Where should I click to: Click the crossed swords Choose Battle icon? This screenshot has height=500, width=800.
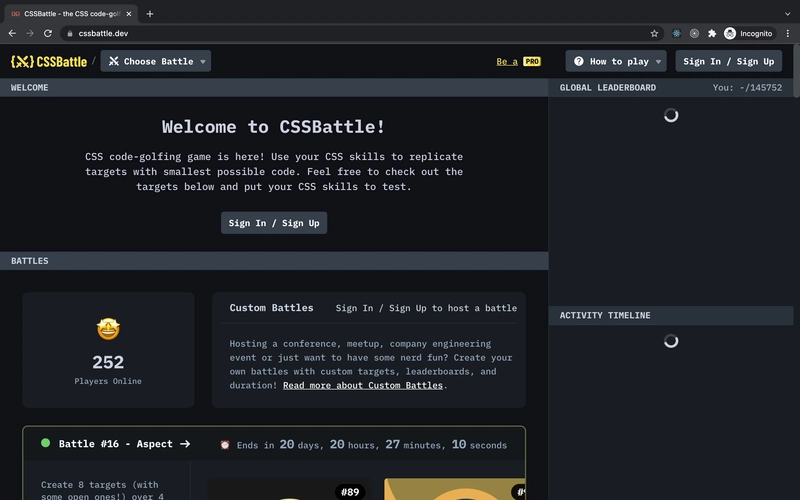(114, 61)
